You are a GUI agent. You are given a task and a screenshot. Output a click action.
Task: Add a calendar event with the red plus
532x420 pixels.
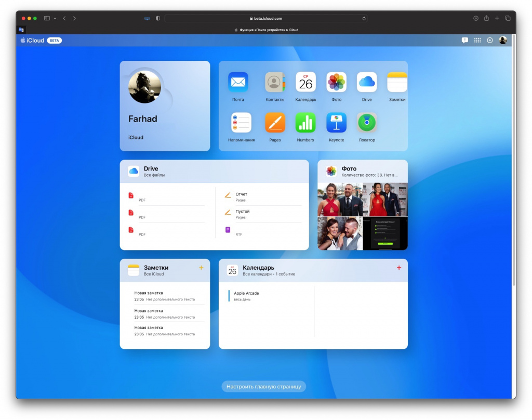(x=399, y=268)
